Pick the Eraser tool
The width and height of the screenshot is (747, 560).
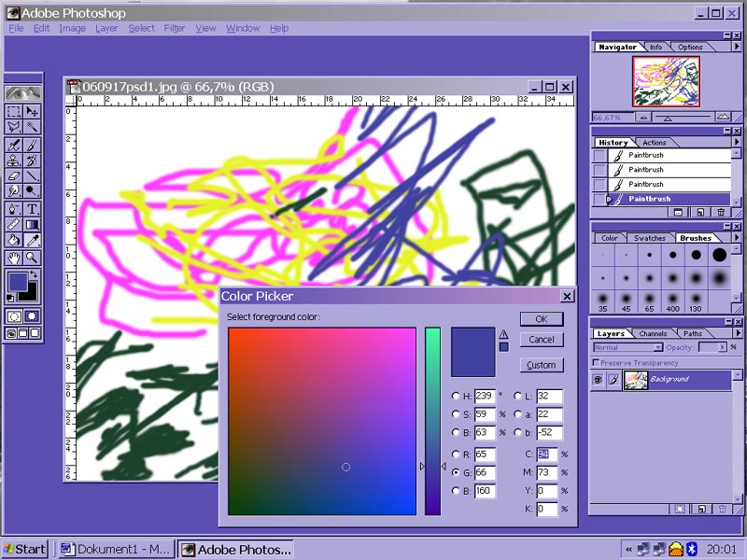[x=14, y=175]
